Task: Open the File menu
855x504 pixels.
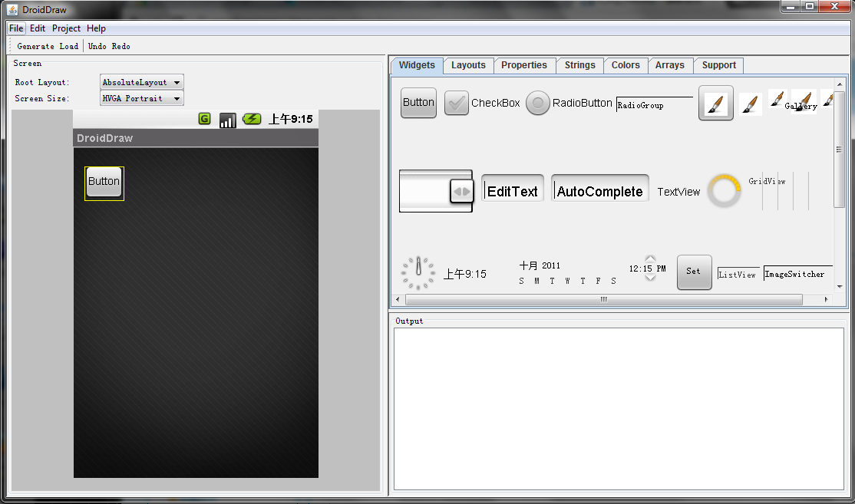Action: [16, 28]
